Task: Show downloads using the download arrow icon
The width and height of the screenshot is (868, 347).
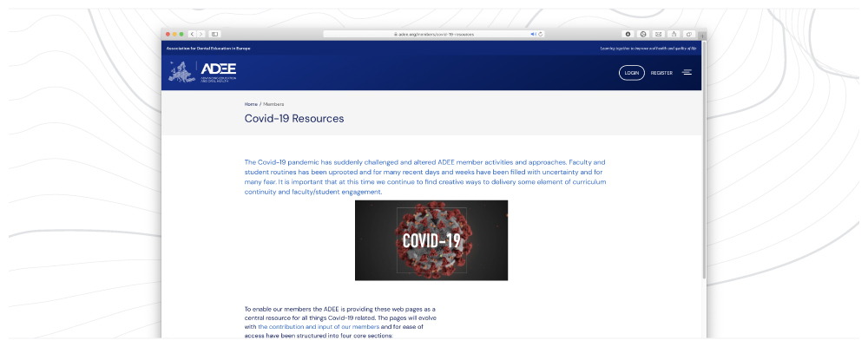Action: (628, 34)
